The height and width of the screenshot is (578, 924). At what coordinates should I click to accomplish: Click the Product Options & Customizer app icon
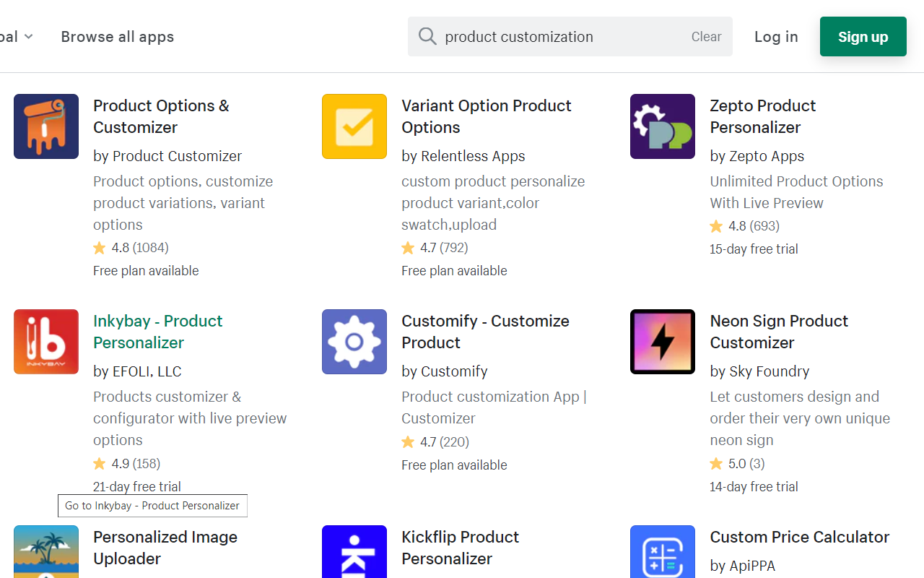pos(45,126)
